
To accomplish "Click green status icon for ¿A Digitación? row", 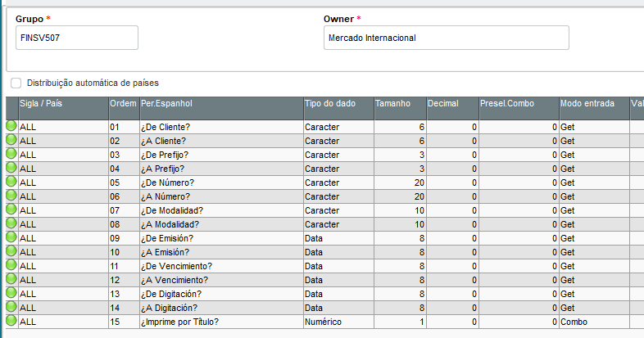I will [11, 308].
